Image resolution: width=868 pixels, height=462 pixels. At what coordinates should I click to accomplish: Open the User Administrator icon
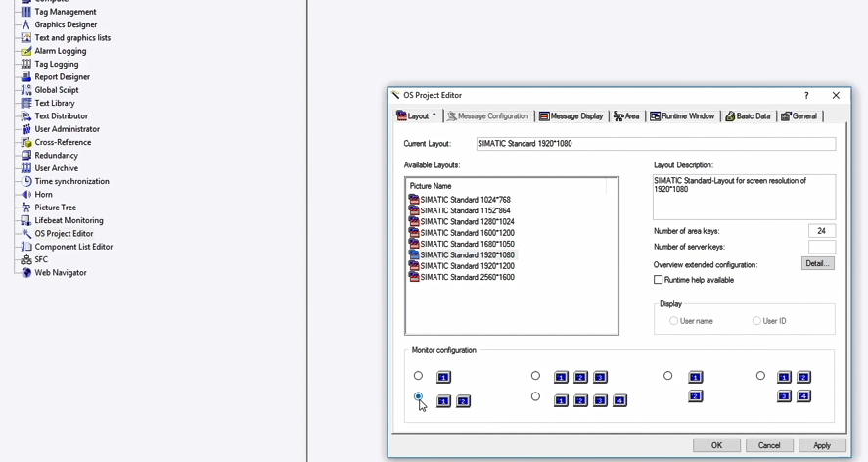[26, 129]
